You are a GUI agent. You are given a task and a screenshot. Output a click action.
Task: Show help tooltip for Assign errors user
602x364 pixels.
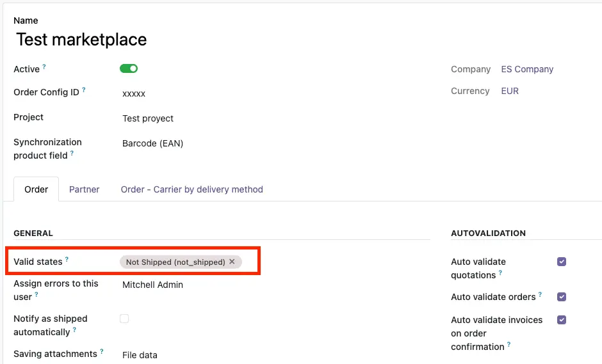click(37, 294)
